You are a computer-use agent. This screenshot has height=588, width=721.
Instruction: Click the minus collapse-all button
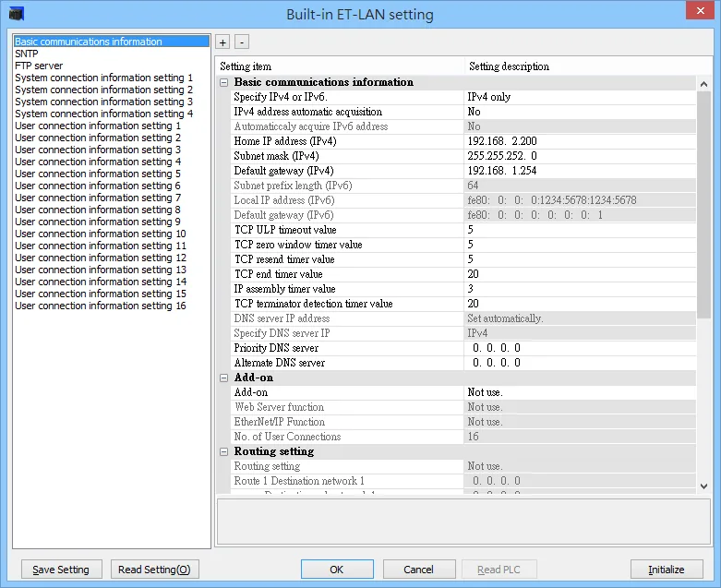tap(242, 42)
